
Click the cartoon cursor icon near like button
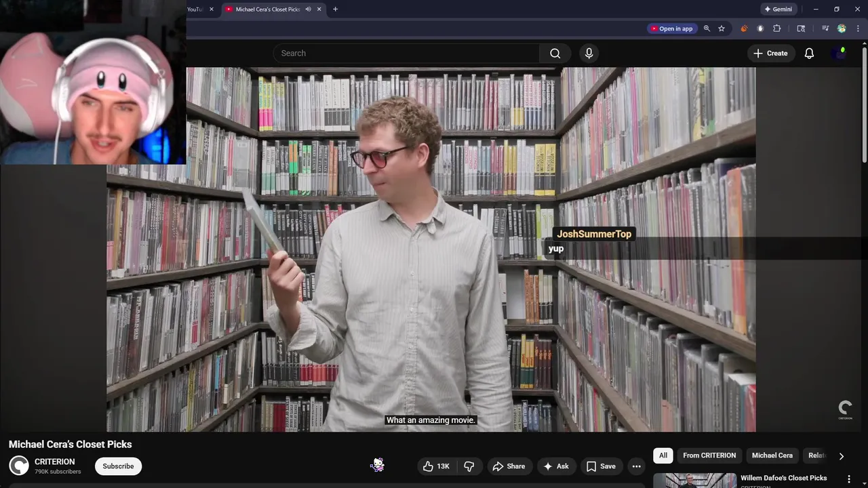(x=378, y=464)
